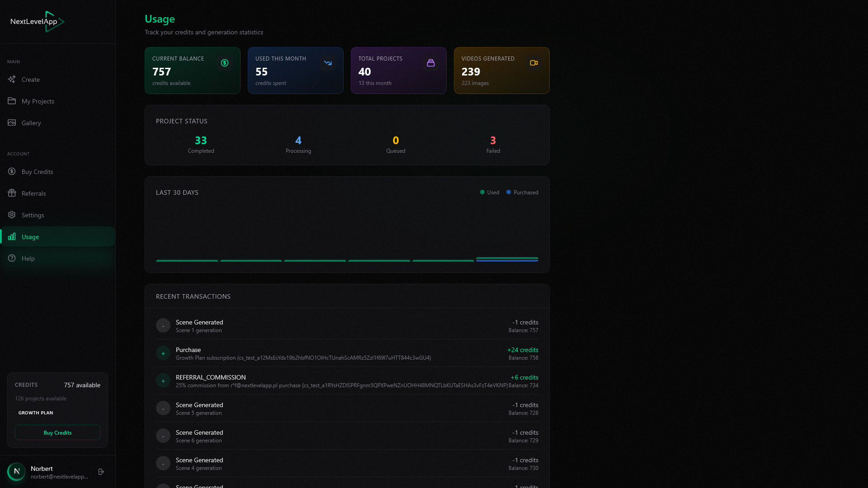Click the stack icon in Total Projects card
This screenshot has height=488, width=868.
tap(431, 63)
